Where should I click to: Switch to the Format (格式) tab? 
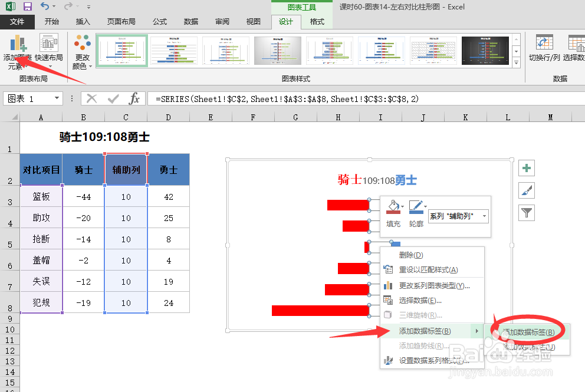(x=317, y=22)
